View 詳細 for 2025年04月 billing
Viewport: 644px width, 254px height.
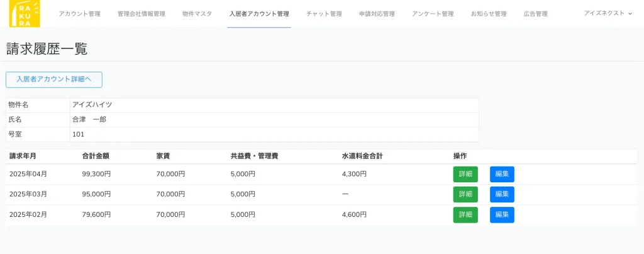tap(465, 174)
